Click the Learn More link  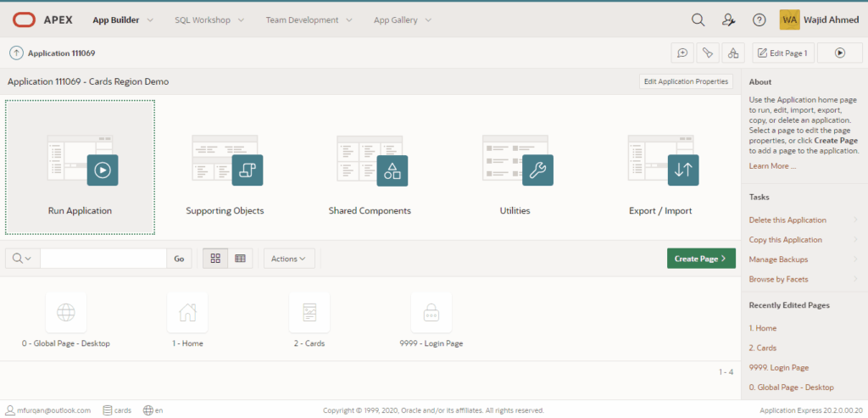[x=772, y=166]
